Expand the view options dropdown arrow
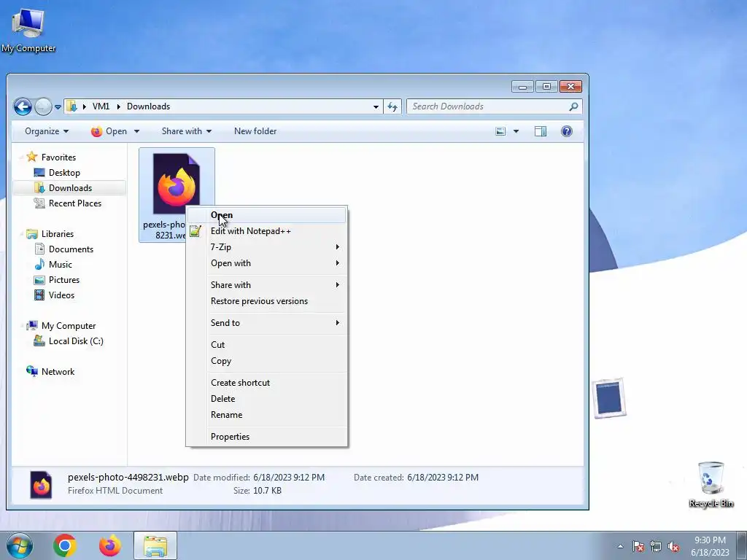 516,131
